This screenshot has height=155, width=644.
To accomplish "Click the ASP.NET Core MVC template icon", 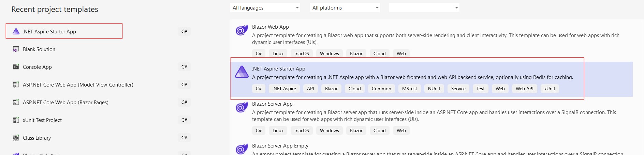I will pos(16,84).
